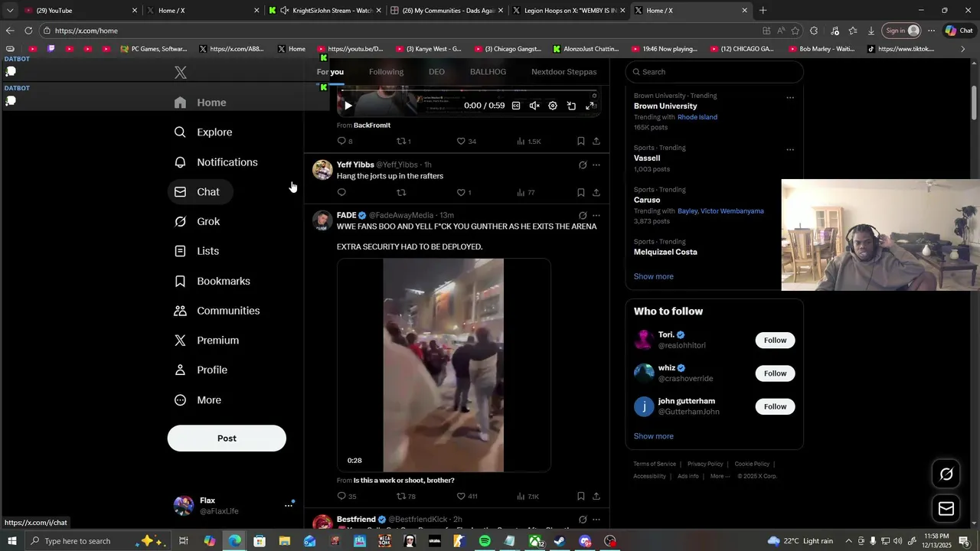980x551 pixels.
Task: Toggle captions on the BackFromIt video
Action: 516,106
